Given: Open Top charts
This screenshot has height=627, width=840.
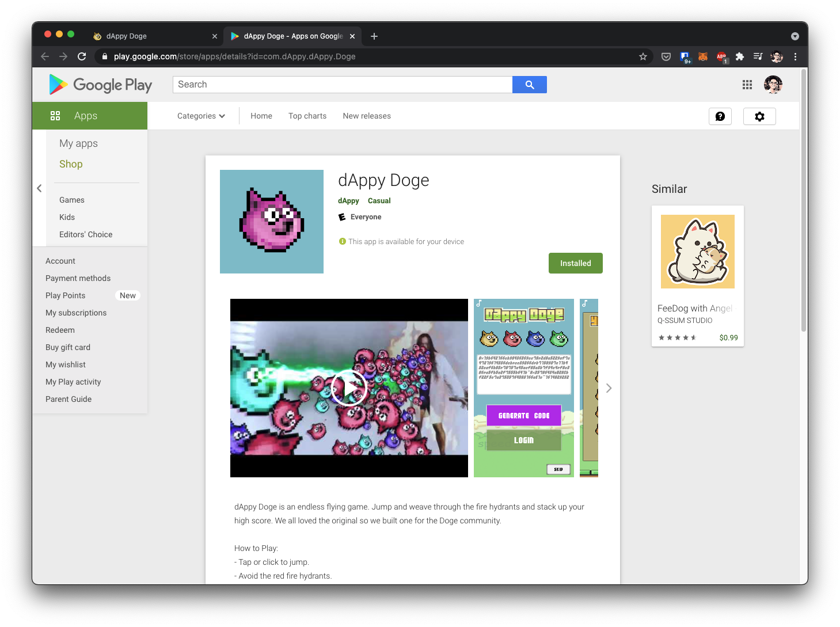Looking at the screenshot, I should (307, 116).
